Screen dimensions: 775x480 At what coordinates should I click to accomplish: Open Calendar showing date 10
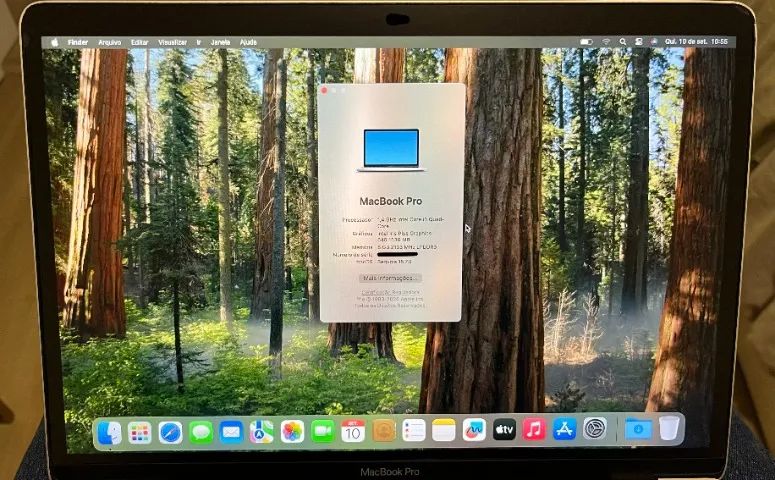point(353,431)
